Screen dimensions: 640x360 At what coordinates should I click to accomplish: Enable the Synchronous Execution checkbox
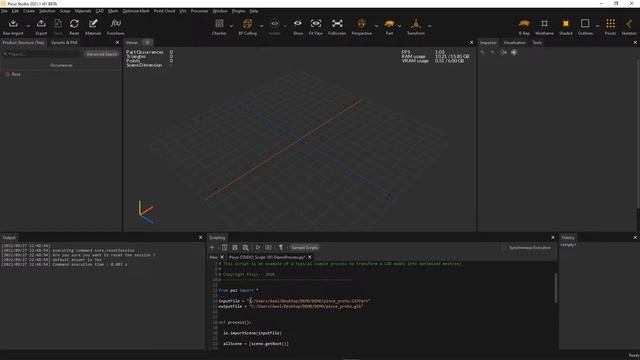504,247
